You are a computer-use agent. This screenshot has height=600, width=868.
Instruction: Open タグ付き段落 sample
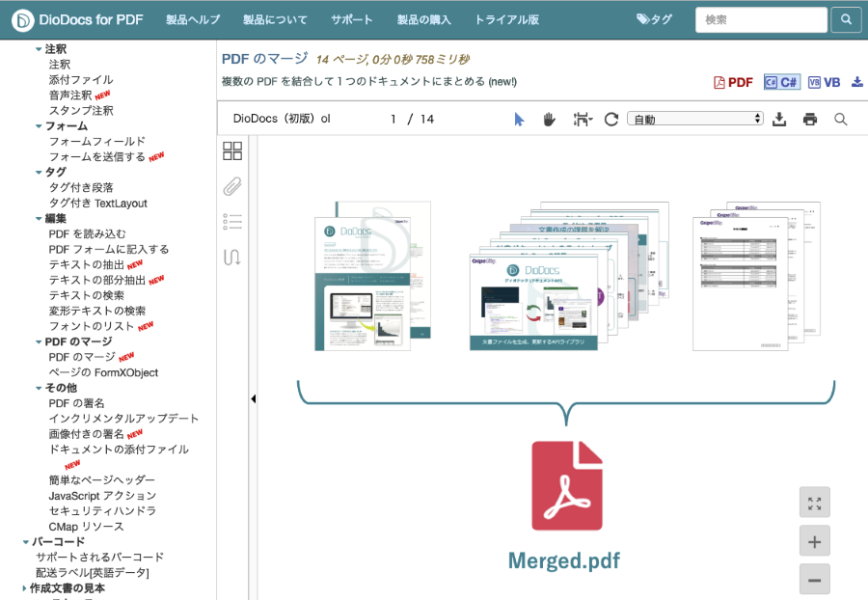pos(81,188)
